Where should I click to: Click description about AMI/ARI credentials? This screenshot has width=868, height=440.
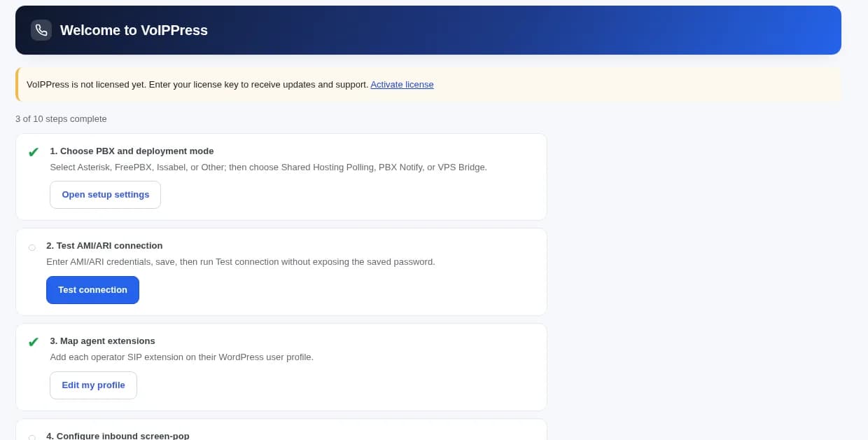tap(241, 262)
